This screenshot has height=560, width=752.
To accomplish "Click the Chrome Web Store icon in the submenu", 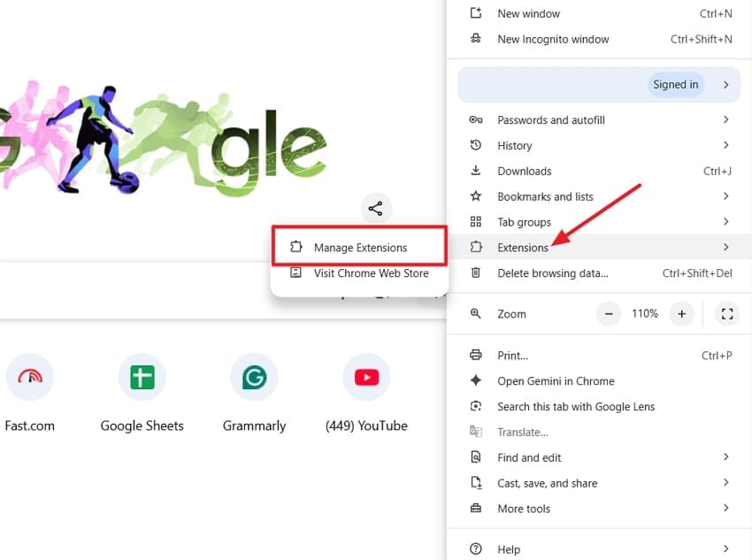I will click(295, 272).
